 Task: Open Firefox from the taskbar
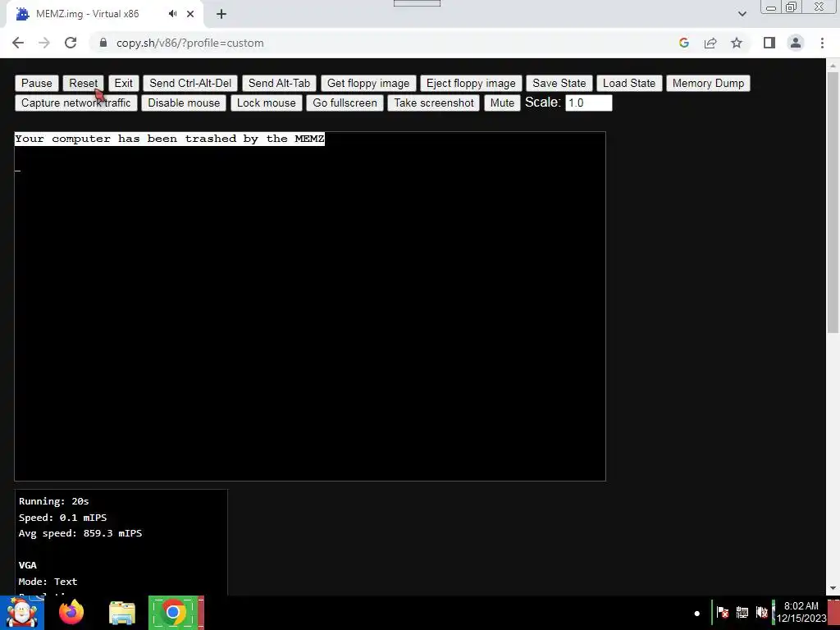coord(71,612)
